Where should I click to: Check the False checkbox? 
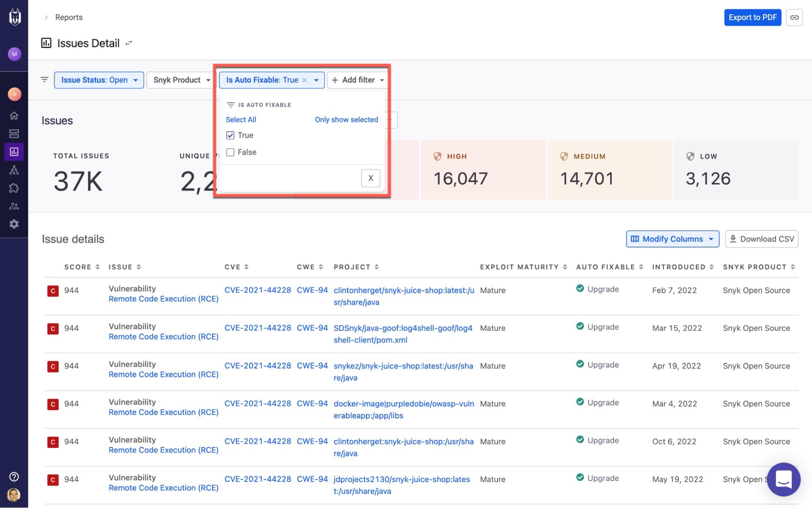pyautogui.click(x=230, y=152)
